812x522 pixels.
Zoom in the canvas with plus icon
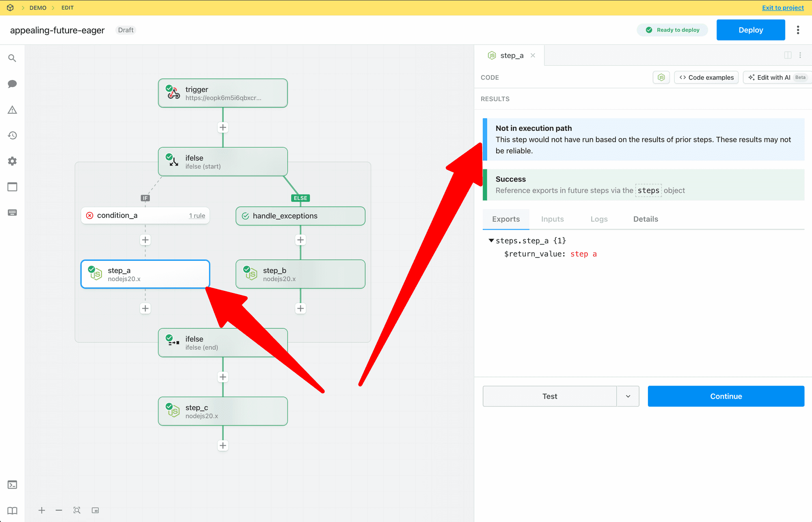tap(42, 510)
